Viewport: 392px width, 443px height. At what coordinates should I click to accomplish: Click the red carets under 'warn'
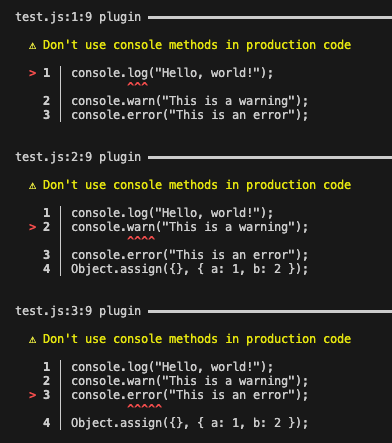click(x=141, y=239)
